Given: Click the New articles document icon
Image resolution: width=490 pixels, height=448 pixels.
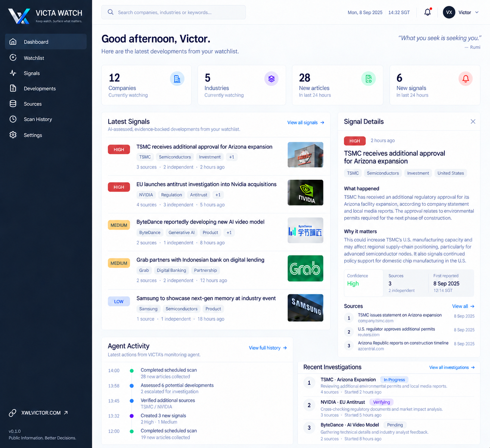Looking at the screenshot, I should 369,79.
